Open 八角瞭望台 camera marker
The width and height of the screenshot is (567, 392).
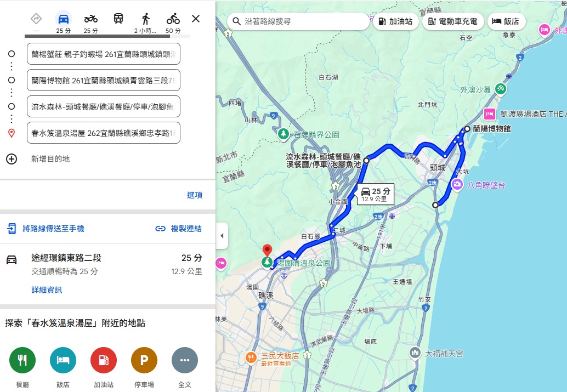(x=457, y=185)
